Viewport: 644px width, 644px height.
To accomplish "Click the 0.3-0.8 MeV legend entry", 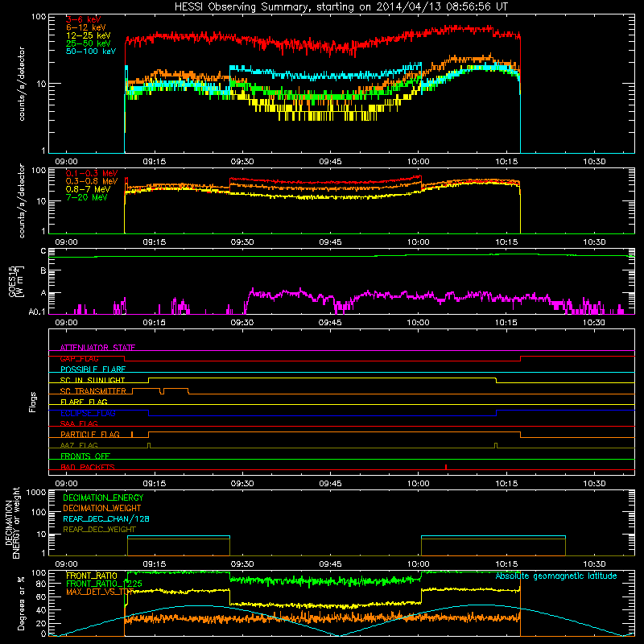I will pyautogui.click(x=92, y=181).
